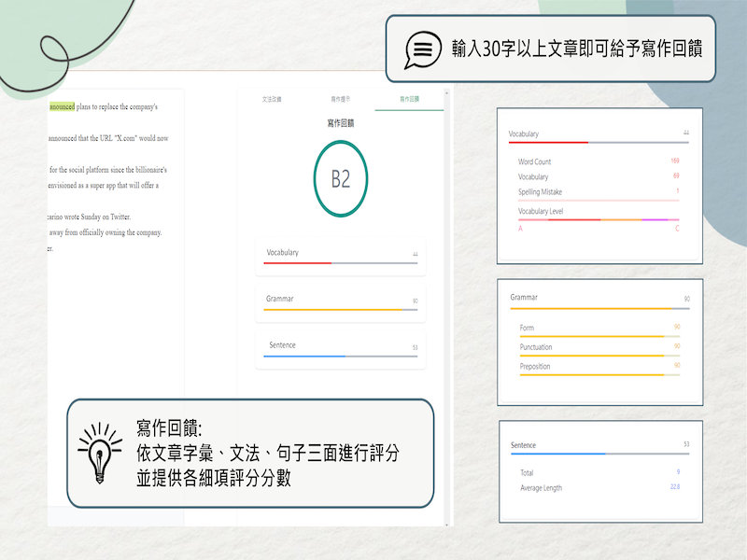Screen dimensions: 747x560
Task: Click the highlighted word "announced" in the article
Action: click(62, 105)
